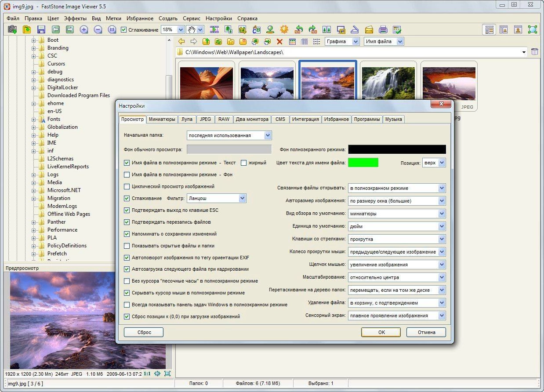Start slideshow with the film strip icon

(214, 29)
